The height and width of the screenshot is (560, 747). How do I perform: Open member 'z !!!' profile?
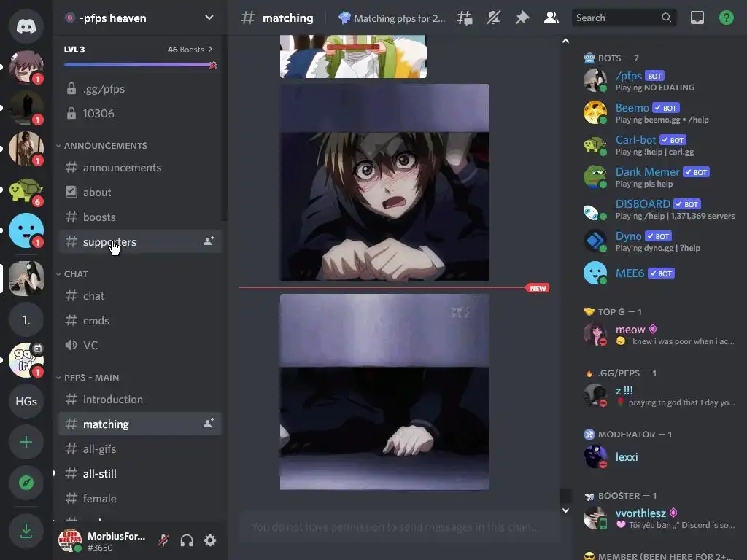660,396
